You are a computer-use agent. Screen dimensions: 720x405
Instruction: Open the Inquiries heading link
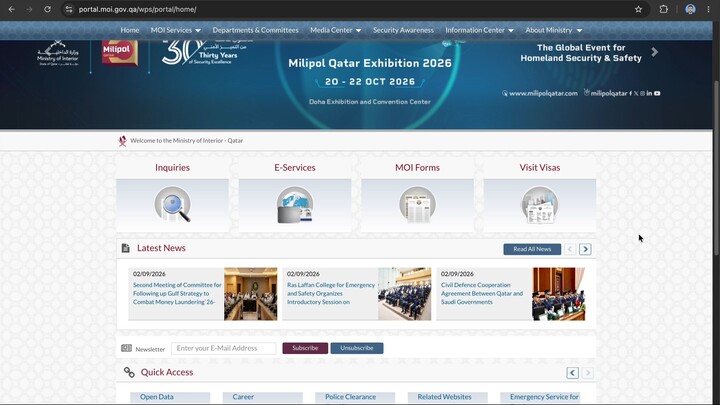pyautogui.click(x=173, y=168)
